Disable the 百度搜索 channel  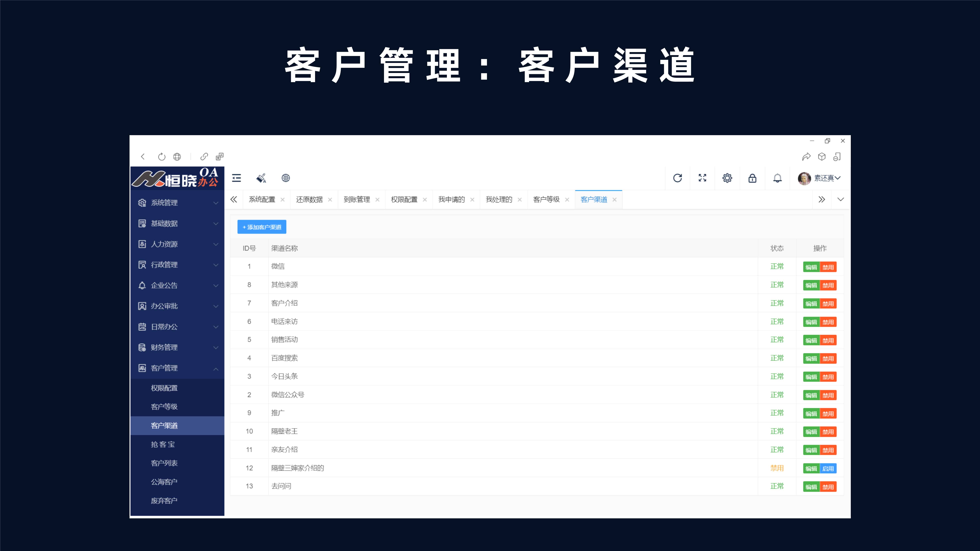pos(828,359)
